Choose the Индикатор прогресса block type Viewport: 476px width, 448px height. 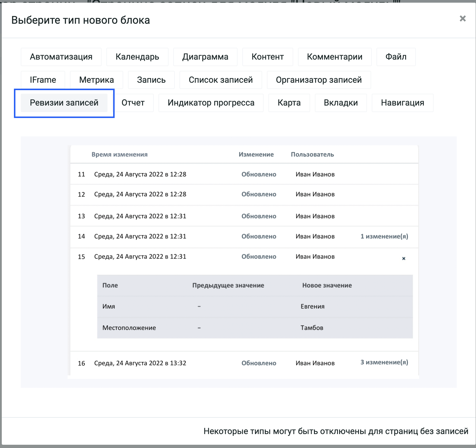[211, 103]
